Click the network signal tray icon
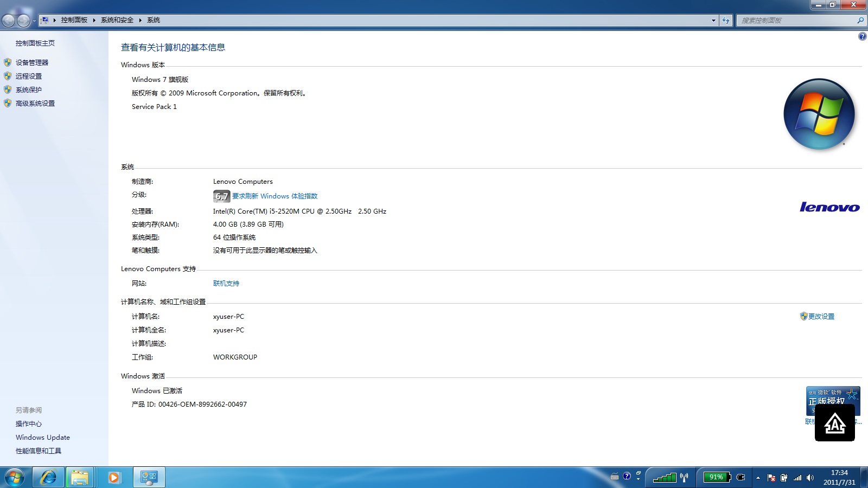868x488 pixels. pos(797,478)
